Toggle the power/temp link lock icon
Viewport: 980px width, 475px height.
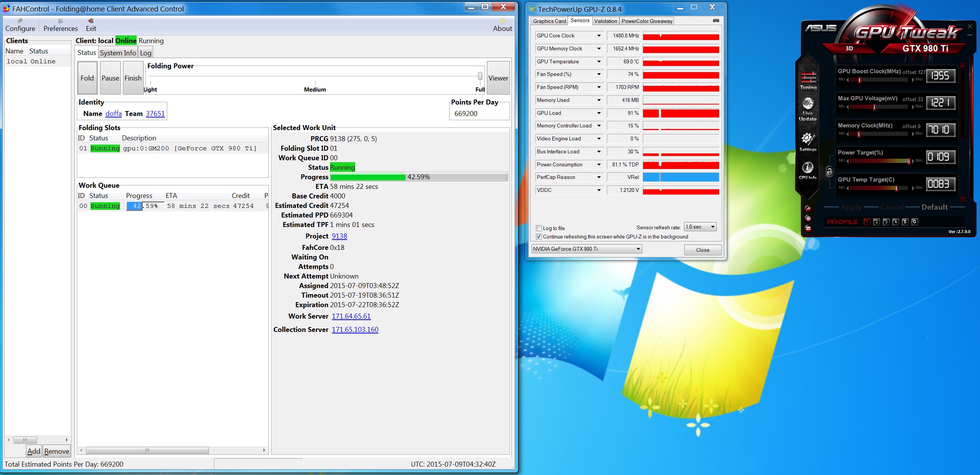click(x=829, y=171)
